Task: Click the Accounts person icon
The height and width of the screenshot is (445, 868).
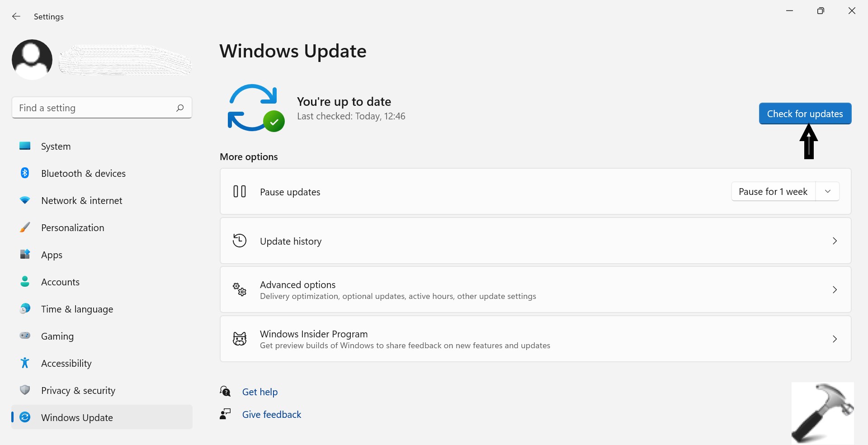Action: (x=25, y=282)
